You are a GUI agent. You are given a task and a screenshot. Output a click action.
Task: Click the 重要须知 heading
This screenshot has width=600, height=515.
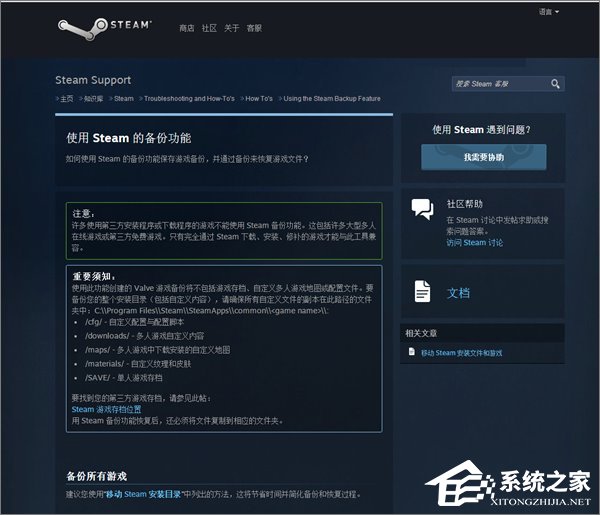pos(94,276)
